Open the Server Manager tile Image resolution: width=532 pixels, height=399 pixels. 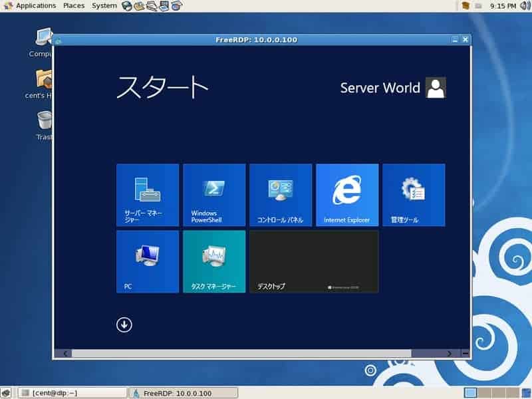click(148, 195)
